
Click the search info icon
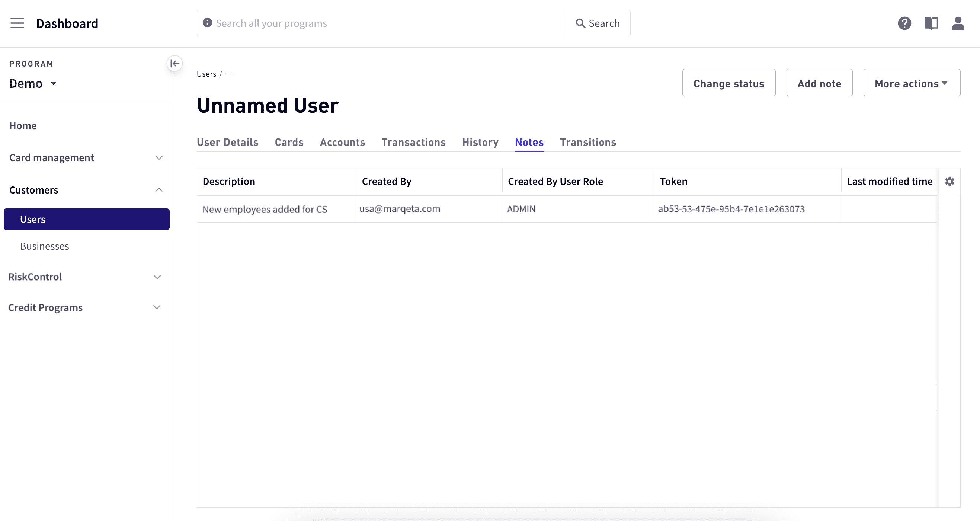pos(207,23)
